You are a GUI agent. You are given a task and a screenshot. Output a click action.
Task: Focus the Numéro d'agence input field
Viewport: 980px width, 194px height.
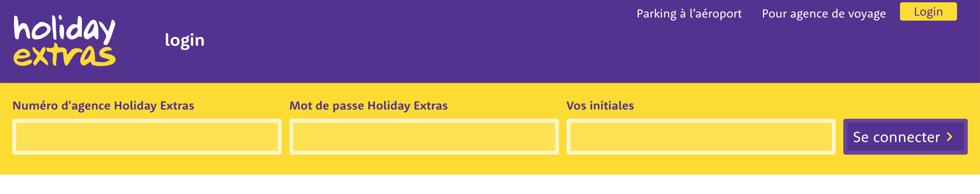[147, 137]
